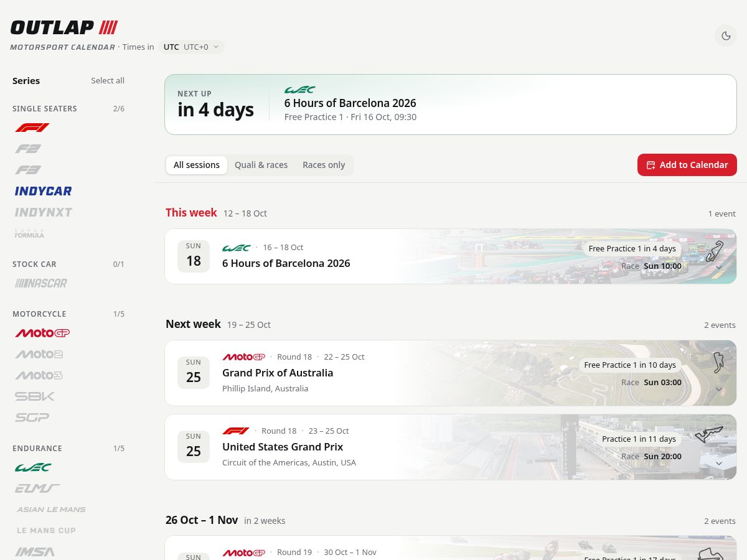Toggle the F2 series filter
Image resolution: width=747 pixels, height=560 pixels.
[28, 149]
